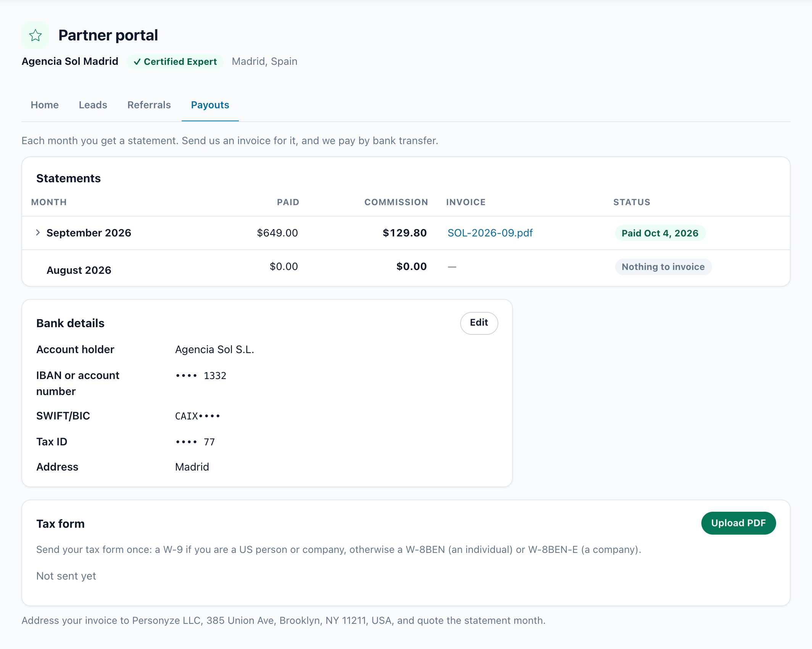The image size is (812, 649).
Task: Click the $649.00 paid amount
Action: pos(277,233)
